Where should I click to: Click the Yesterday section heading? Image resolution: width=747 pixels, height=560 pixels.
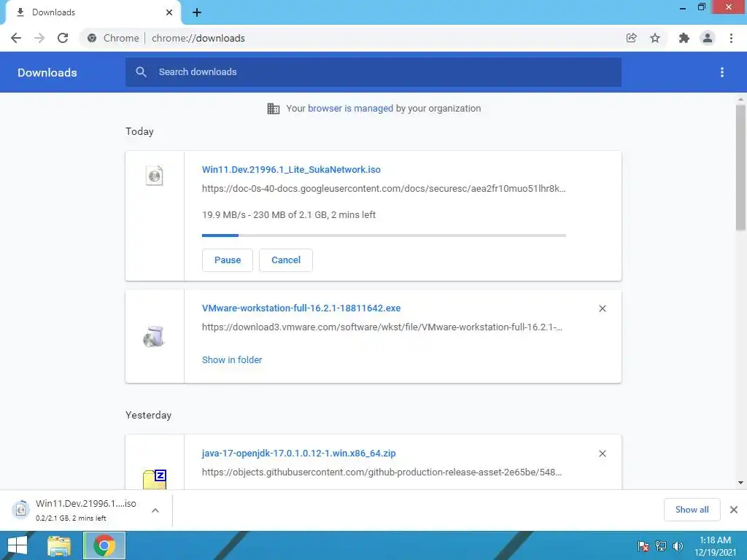coord(148,415)
